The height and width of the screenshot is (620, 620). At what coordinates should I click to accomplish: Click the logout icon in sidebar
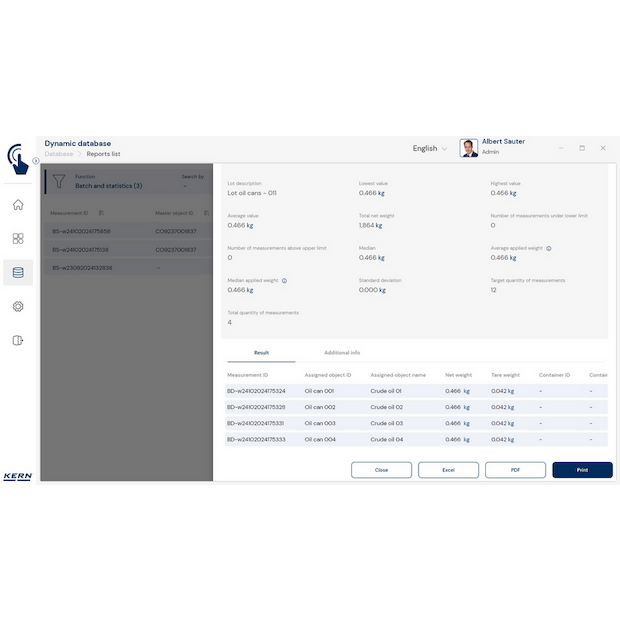(x=18, y=340)
